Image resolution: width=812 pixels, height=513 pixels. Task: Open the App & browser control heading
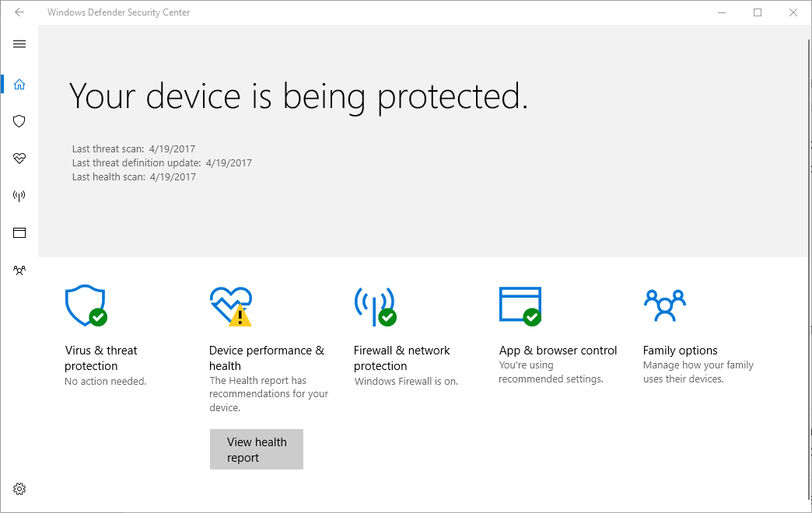pos(558,351)
